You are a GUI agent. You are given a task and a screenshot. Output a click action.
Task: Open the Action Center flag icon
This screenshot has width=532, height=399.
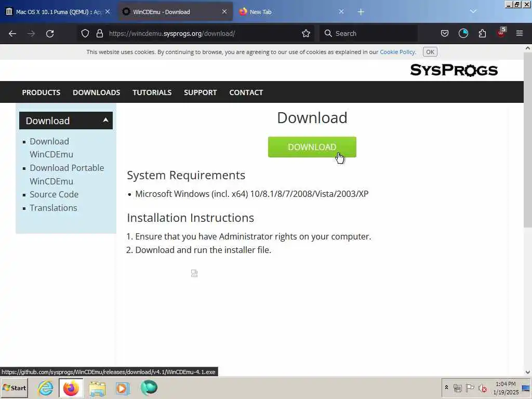click(470, 388)
